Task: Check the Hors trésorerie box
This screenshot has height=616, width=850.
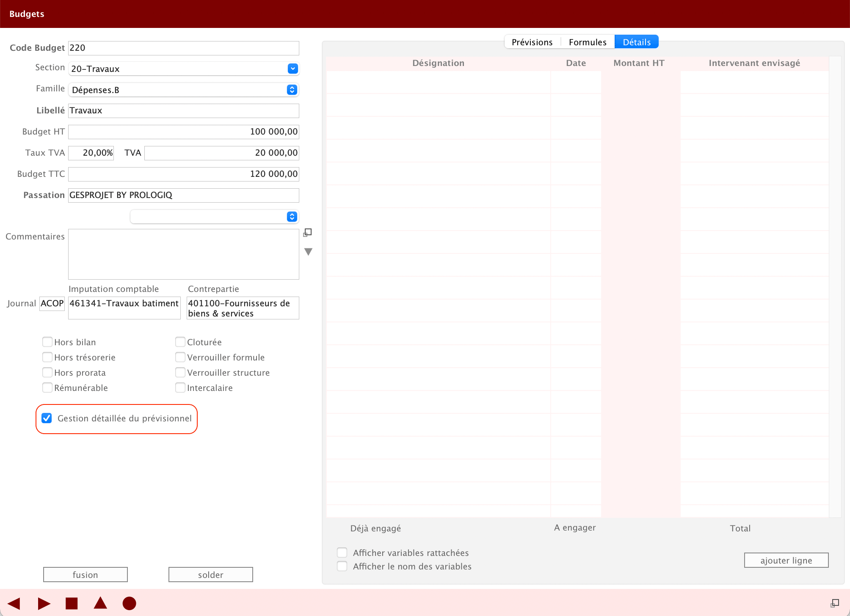Action: pyautogui.click(x=47, y=357)
